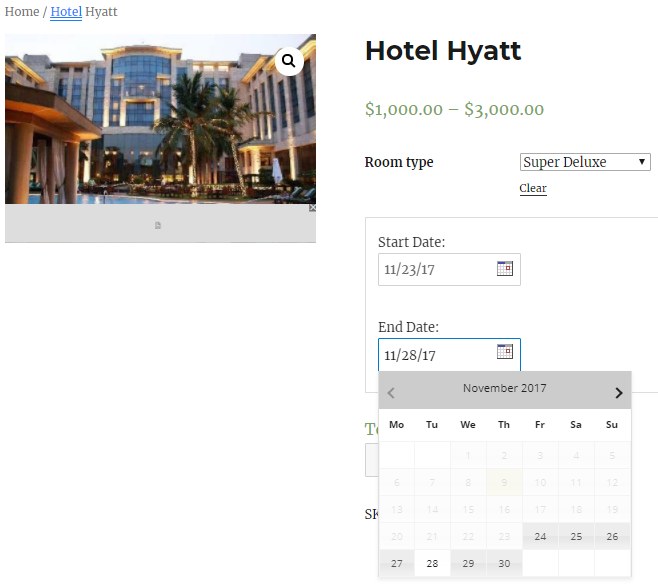Click the 'Room type' label

[399, 162]
